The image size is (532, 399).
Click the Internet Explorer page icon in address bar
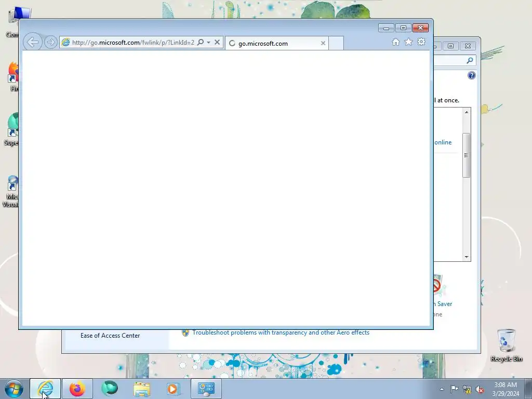tap(65, 42)
